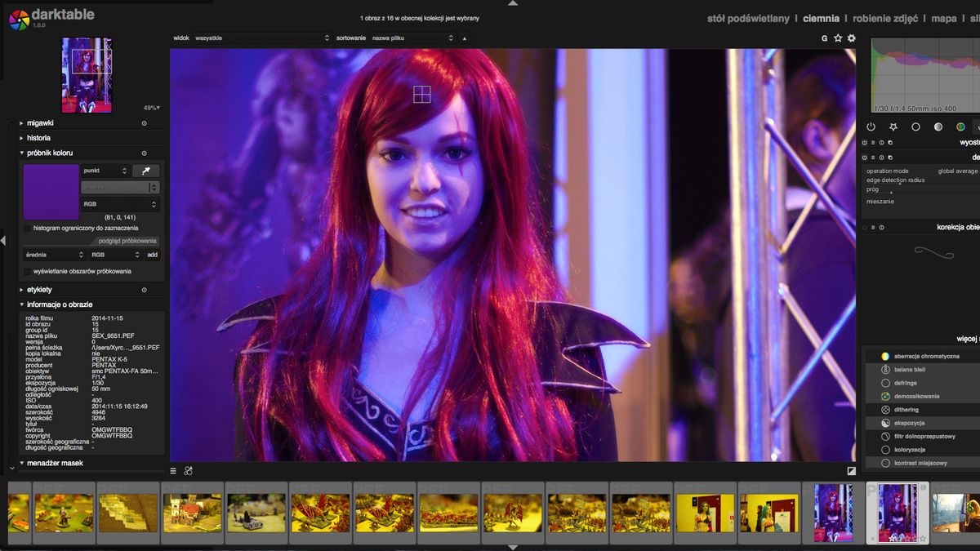This screenshot has height=551, width=980.
Task: Expand the migawki panel
Action: [21, 123]
